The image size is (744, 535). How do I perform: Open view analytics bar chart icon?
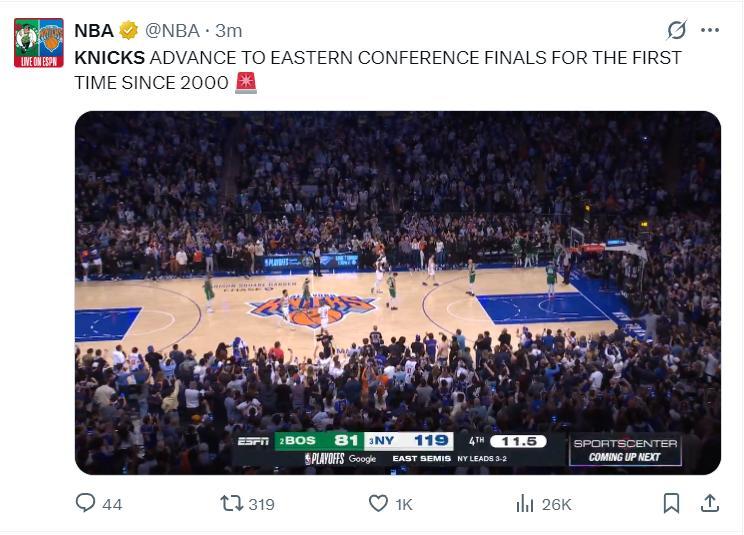tap(524, 504)
